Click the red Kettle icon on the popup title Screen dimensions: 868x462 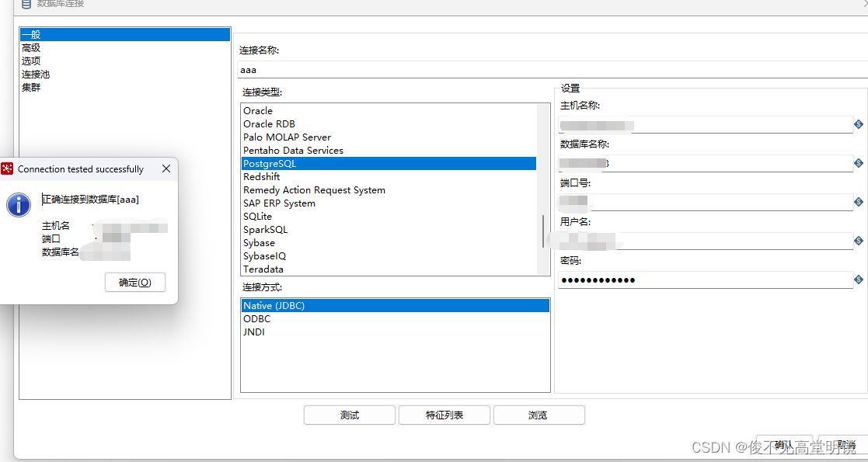(x=7, y=168)
